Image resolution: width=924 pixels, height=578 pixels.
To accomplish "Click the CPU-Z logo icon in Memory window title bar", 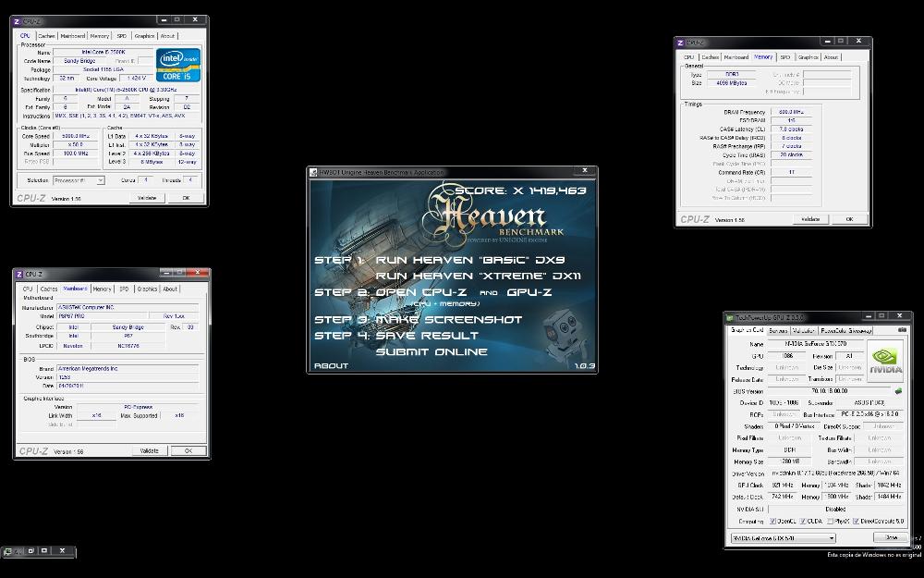I will 681,43.
